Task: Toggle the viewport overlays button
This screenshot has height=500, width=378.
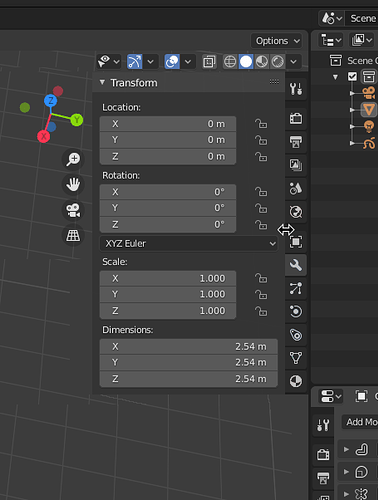Action: pyautogui.click(x=172, y=62)
